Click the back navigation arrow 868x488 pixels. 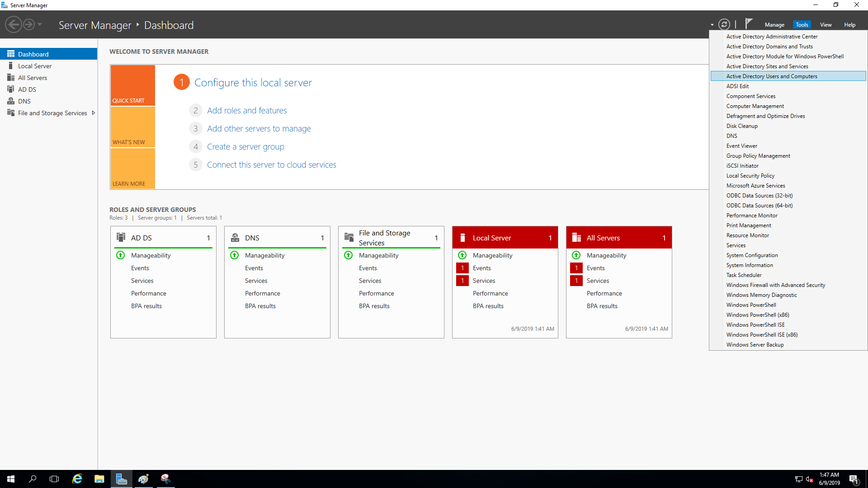(14, 24)
